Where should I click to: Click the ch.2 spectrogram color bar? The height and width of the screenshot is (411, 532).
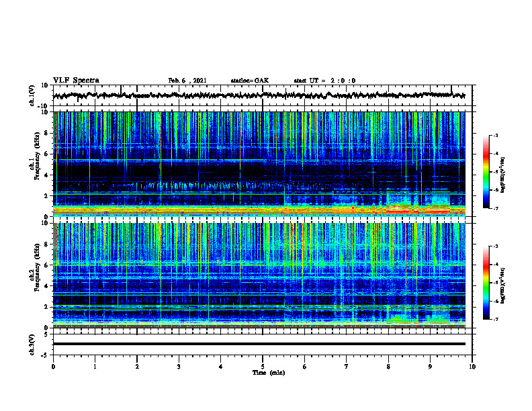click(486, 283)
